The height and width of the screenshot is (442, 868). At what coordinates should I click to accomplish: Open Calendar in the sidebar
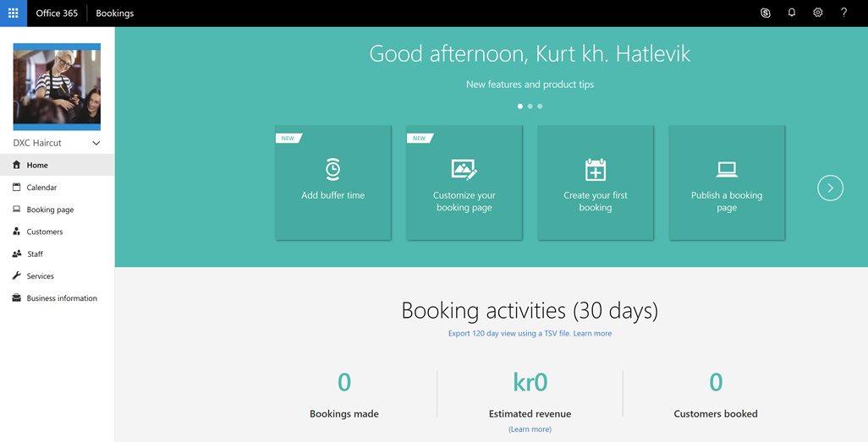pyautogui.click(x=41, y=188)
